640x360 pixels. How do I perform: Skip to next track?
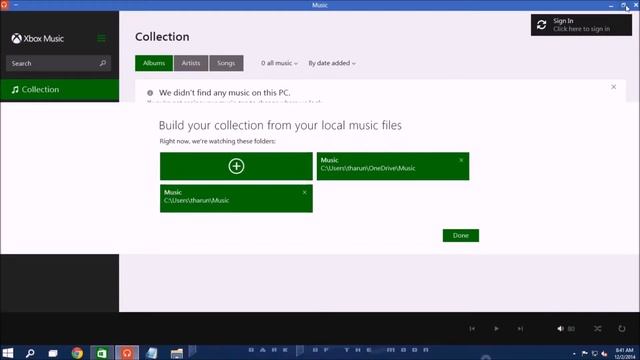click(x=520, y=329)
